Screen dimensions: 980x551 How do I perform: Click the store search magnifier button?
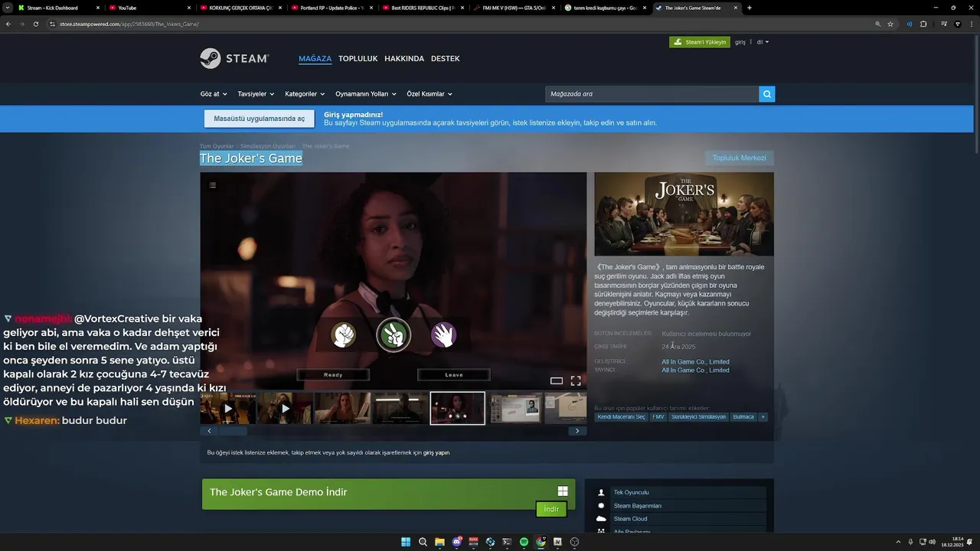(766, 94)
